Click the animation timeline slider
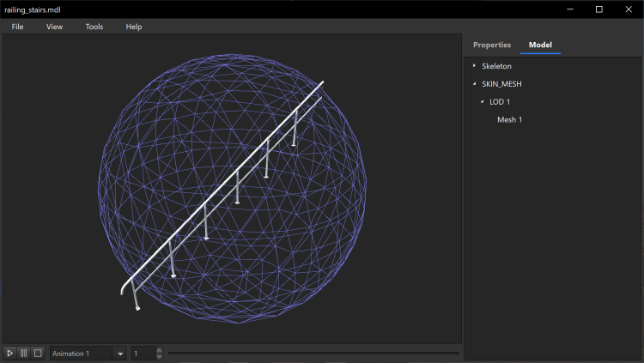This screenshot has height=363, width=644. click(313, 353)
